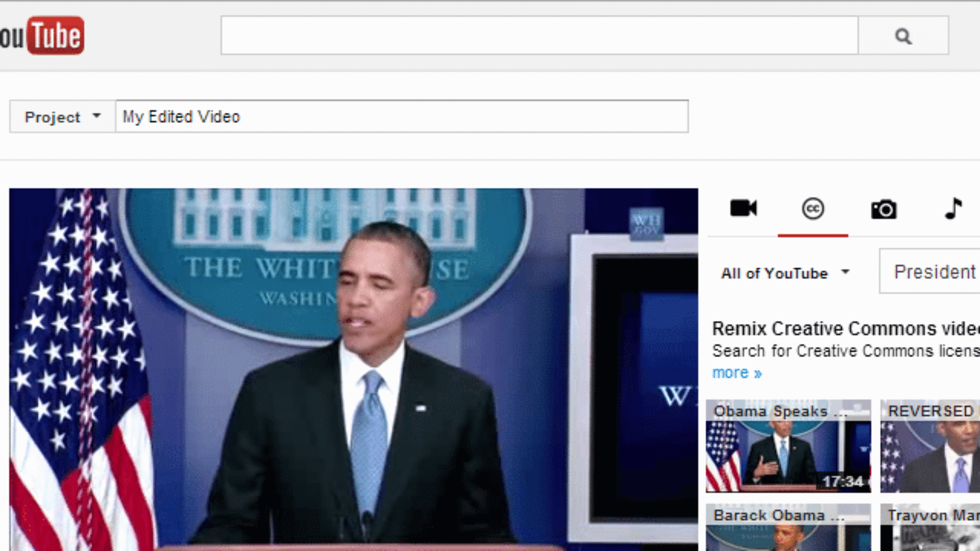Switch to the CC tab in the media panel

tap(814, 208)
